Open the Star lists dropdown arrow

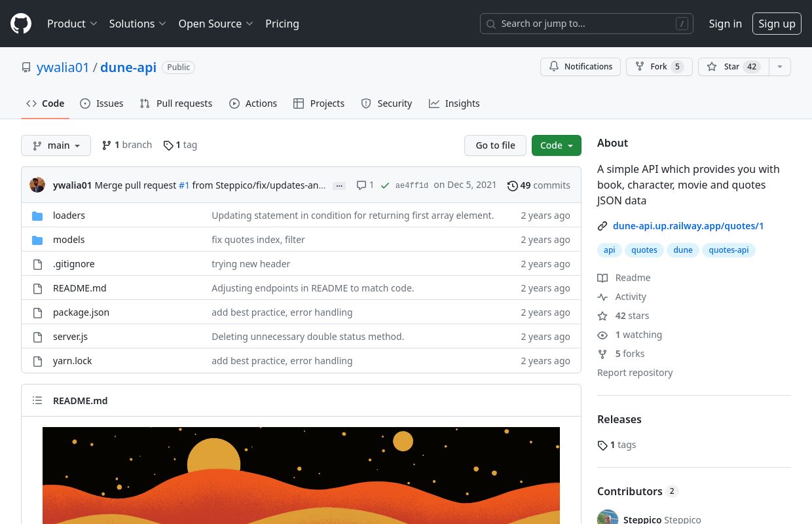pos(779,67)
